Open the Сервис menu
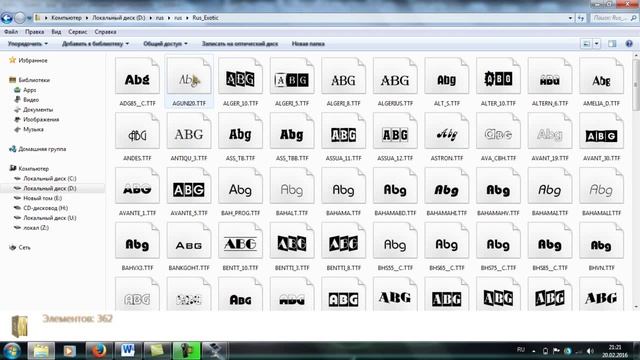This screenshot has width=640, height=360. (x=78, y=32)
